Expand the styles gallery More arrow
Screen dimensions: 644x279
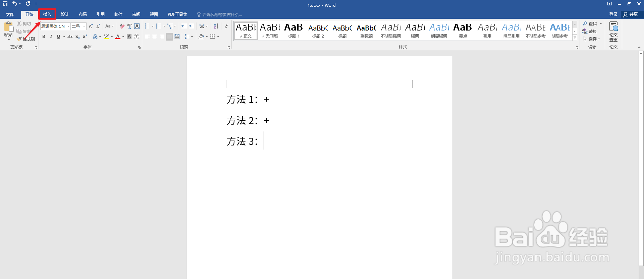(575, 38)
